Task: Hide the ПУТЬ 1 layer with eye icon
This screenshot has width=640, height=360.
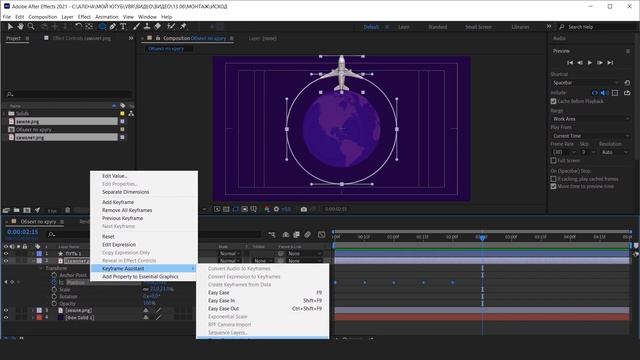Action: coord(6,253)
